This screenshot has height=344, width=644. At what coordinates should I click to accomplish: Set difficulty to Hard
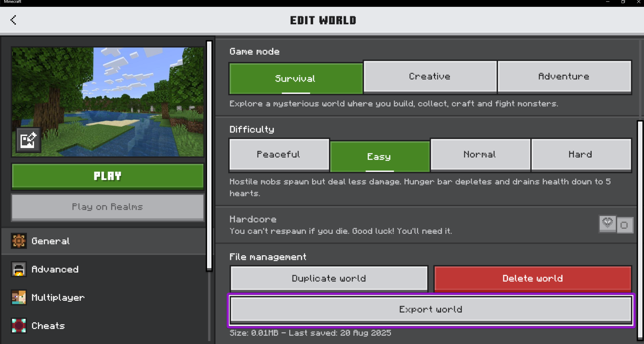[581, 154]
